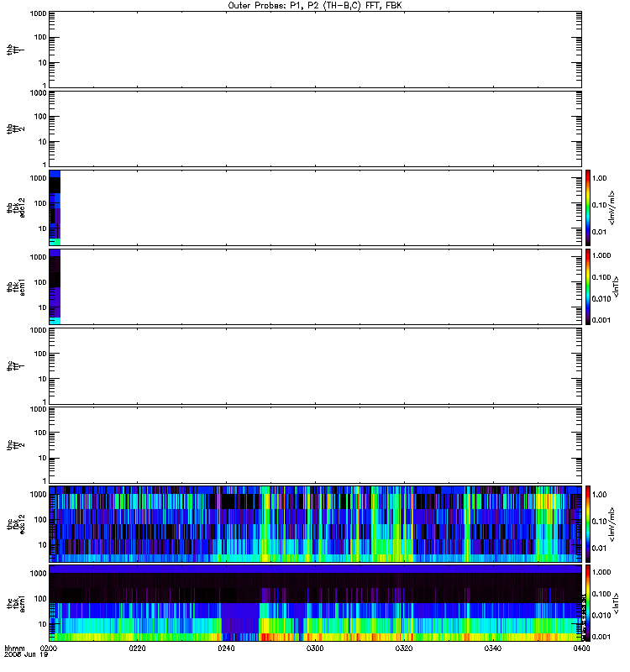630x672 pixels.
Task: Select the 'thc fff 1' panel label
Action: click(x=15, y=366)
